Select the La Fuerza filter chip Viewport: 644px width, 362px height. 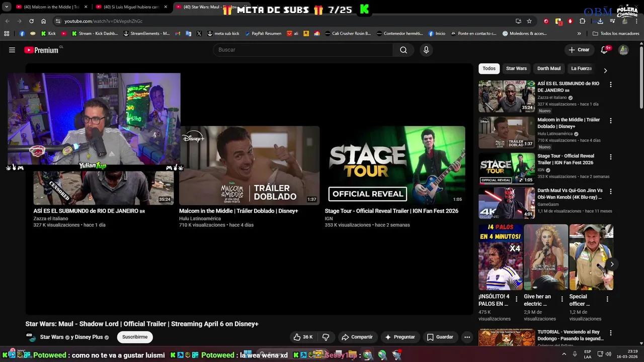pyautogui.click(x=581, y=68)
